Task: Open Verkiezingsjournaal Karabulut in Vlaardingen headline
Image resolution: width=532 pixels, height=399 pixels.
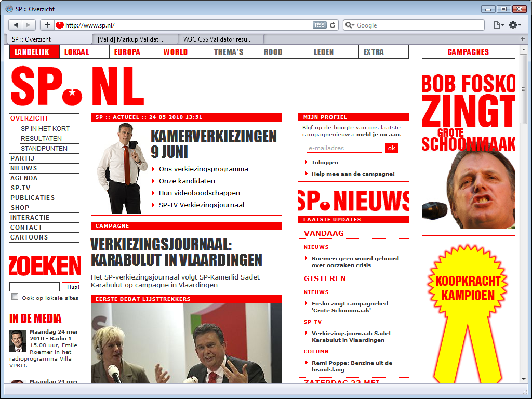Action: click(x=176, y=252)
